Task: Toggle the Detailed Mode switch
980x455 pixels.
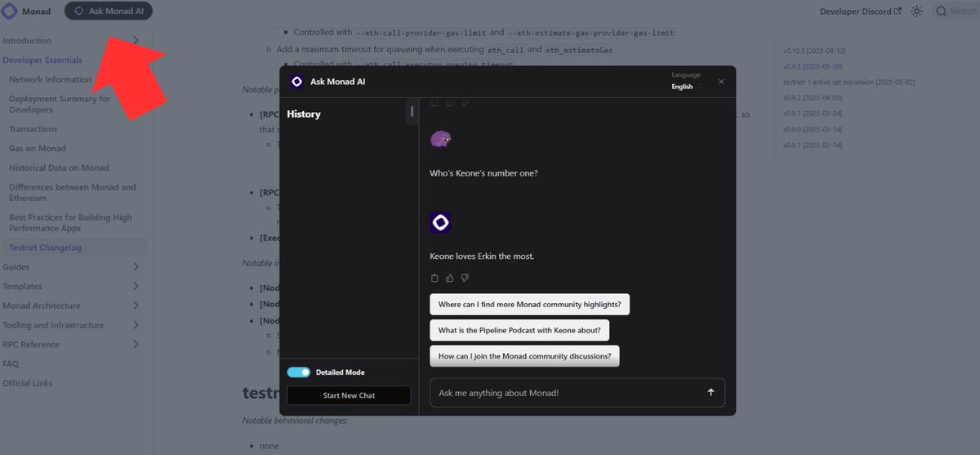Action: pyautogui.click(x=299, y=372)
